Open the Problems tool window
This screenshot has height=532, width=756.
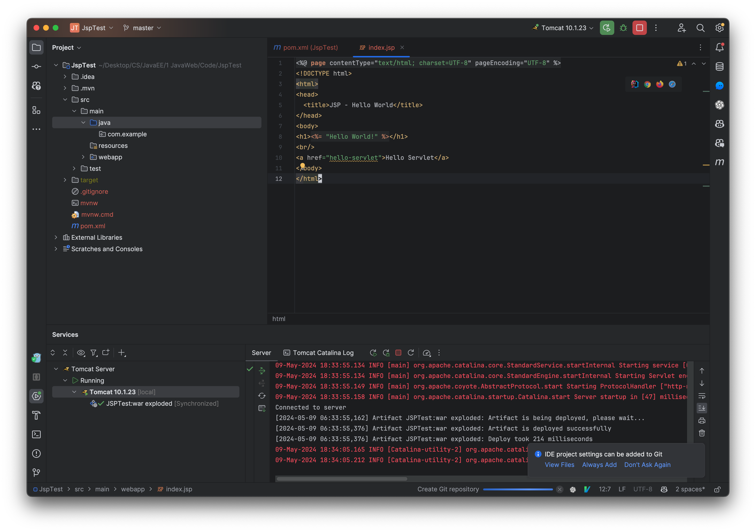36,453
